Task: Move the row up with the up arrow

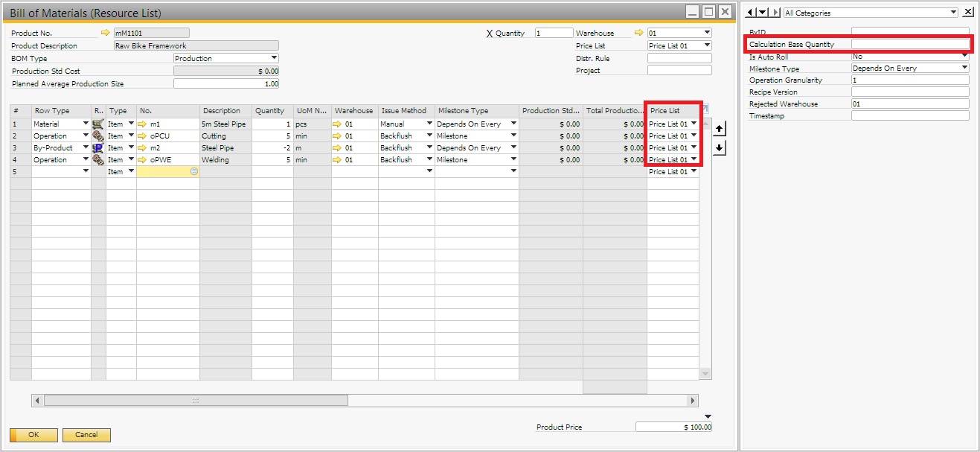Action: click(719, 129)
